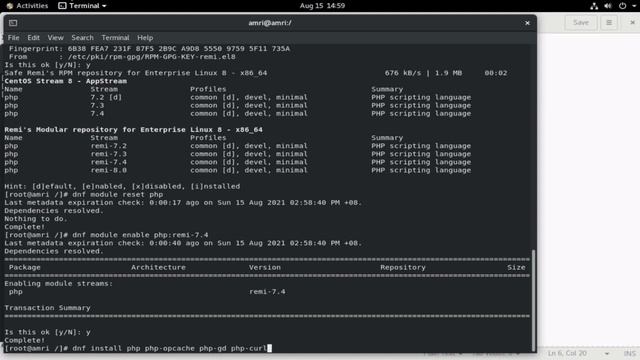Image resolution: width=640 pixels, height=360 pixels.
Task: Open the hamburger menu in background editor window
Action: (609, 23)
